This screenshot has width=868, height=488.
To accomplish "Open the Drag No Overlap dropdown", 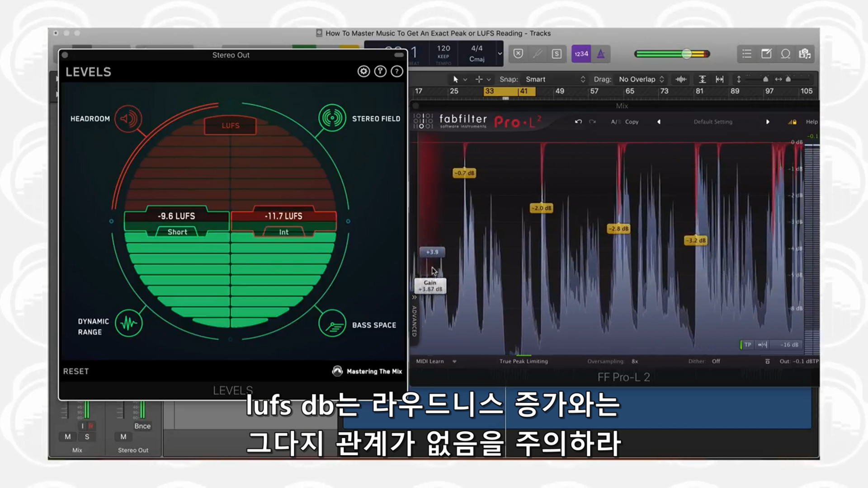I will coord(642,79).
